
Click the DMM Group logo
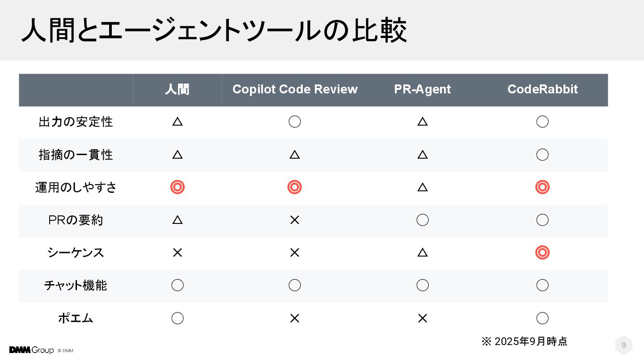31,350
